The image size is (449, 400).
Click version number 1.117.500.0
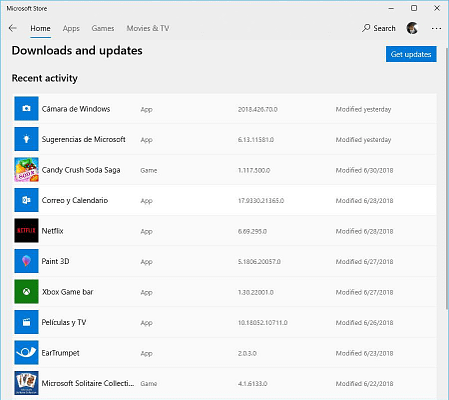pyautogui.click(x=254, y=170)
